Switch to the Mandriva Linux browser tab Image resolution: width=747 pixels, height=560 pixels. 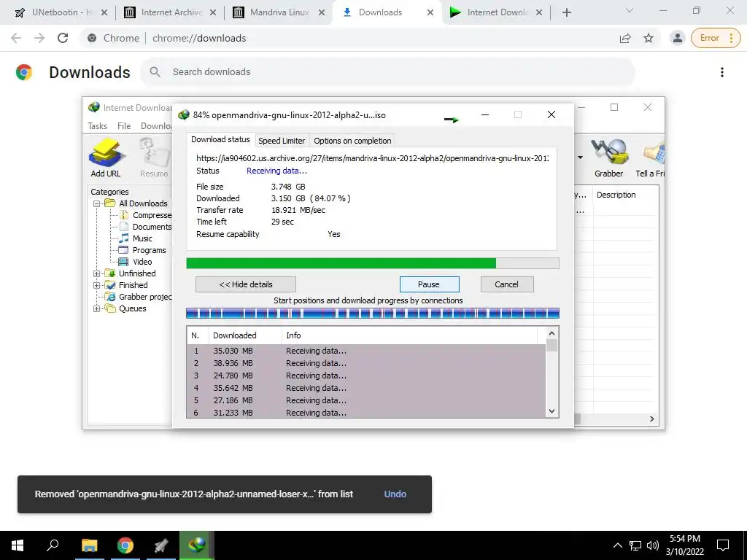pyautogui.click(x=279, y=12)
